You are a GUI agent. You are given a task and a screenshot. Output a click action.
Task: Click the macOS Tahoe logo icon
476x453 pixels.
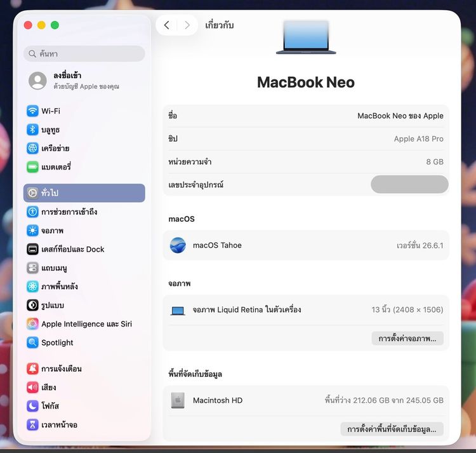click(178, 245)
